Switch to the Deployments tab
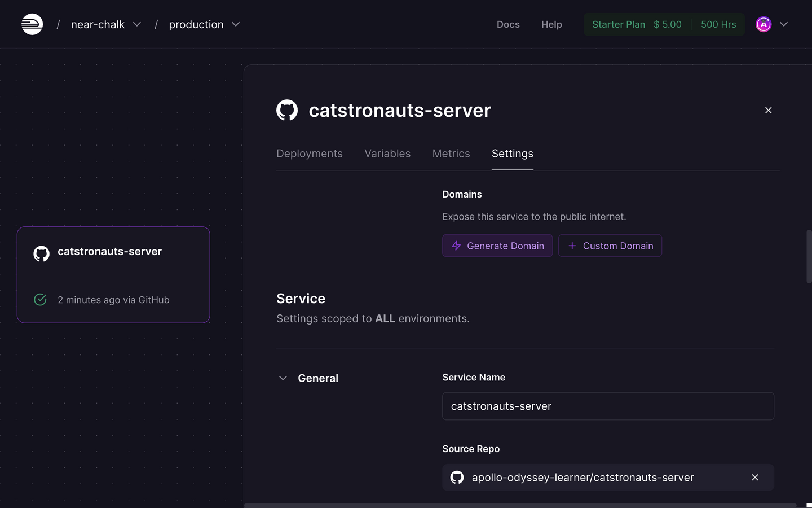 (309, 154)
